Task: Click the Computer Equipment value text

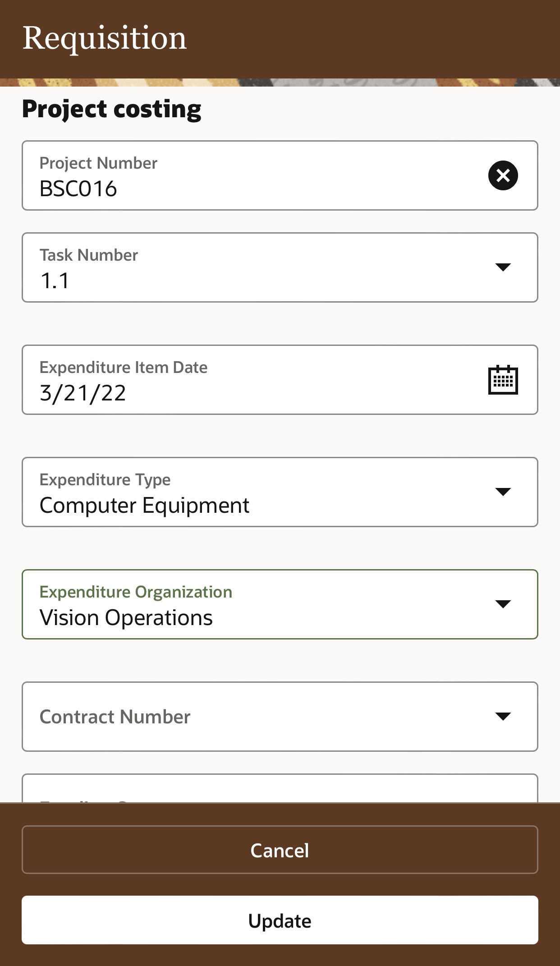Action: 144,505
